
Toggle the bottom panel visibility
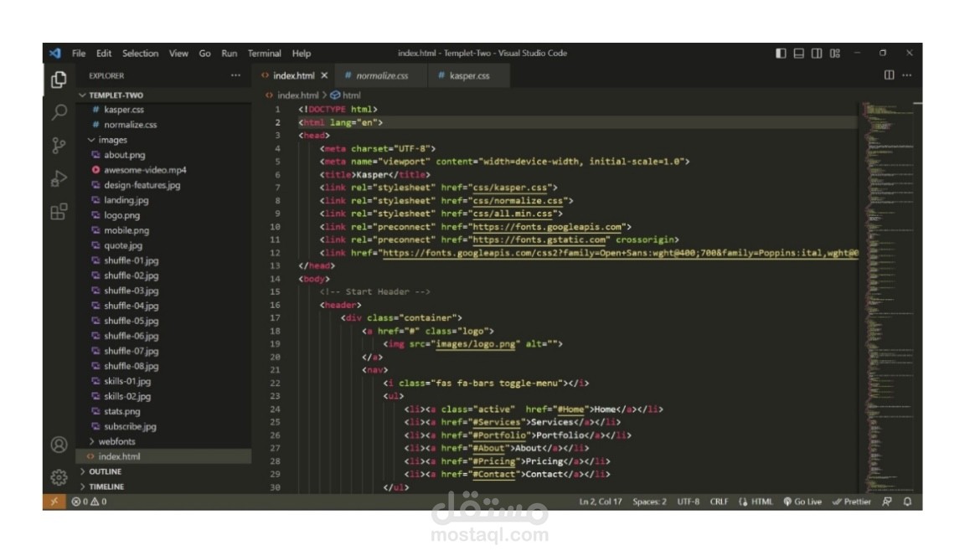(799, 53)
